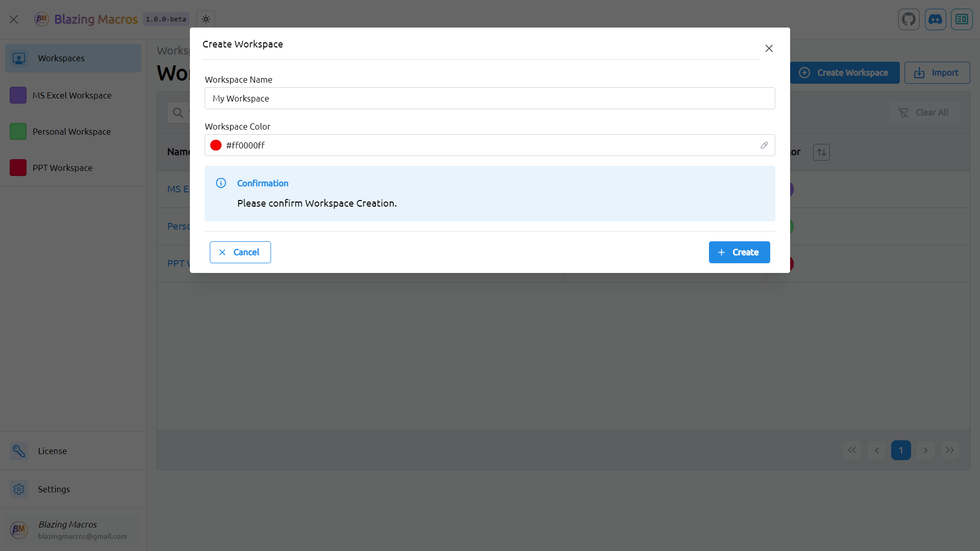
Task: Click the red workspace color swatch
Action: pos(216,145)
